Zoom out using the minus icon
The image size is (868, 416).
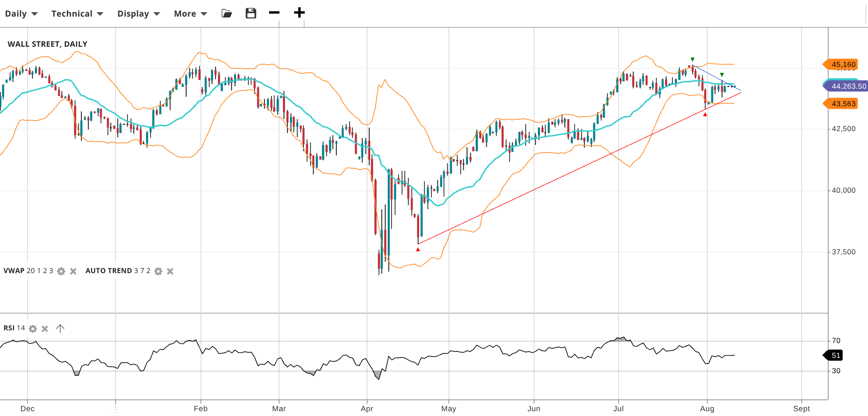pos(274,13)
